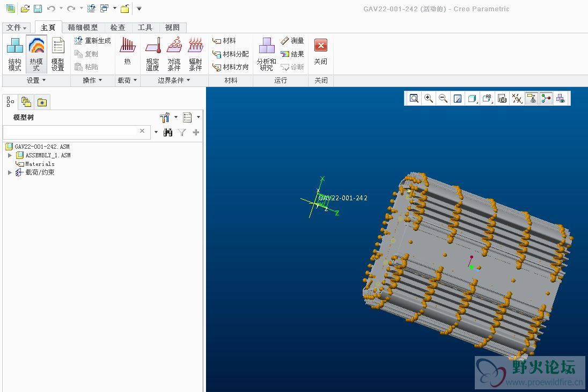The height and width of the screenshot is (392, 588).
Task: Expand 设置 group dropdown
Action: (x=36, y=81)
